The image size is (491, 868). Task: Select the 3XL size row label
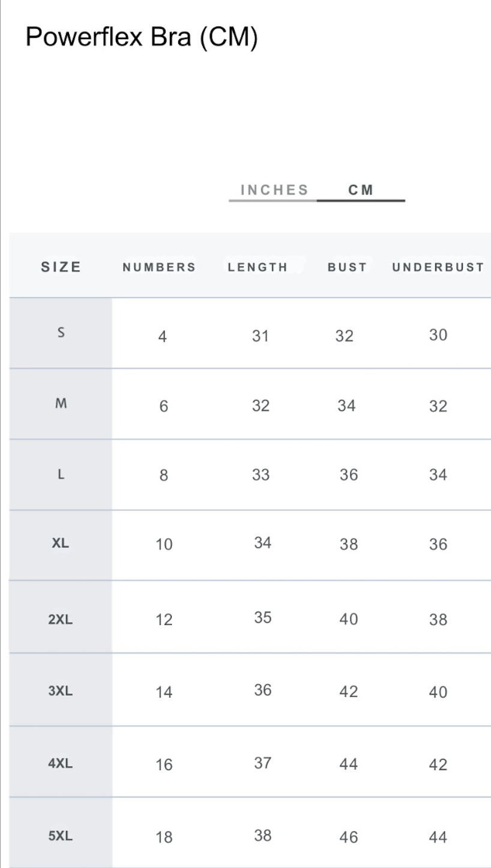60,691
